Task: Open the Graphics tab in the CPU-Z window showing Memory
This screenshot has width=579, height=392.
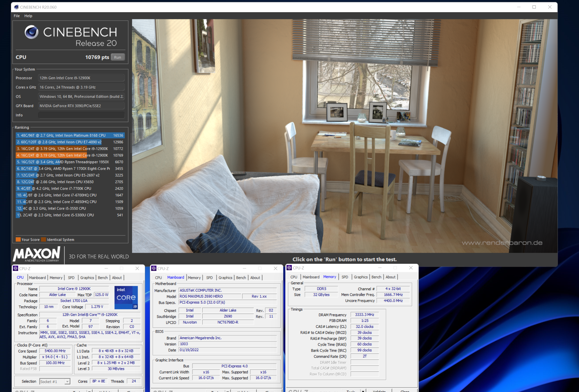Action: 361,277
